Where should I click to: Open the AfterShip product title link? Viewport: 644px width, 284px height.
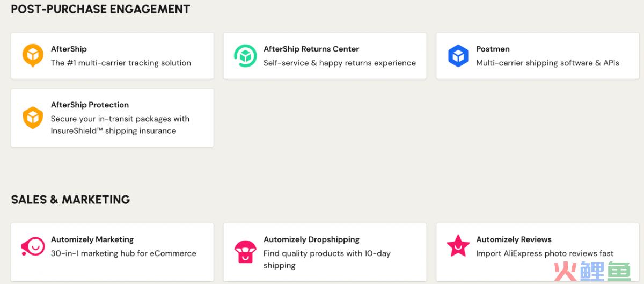69,49
